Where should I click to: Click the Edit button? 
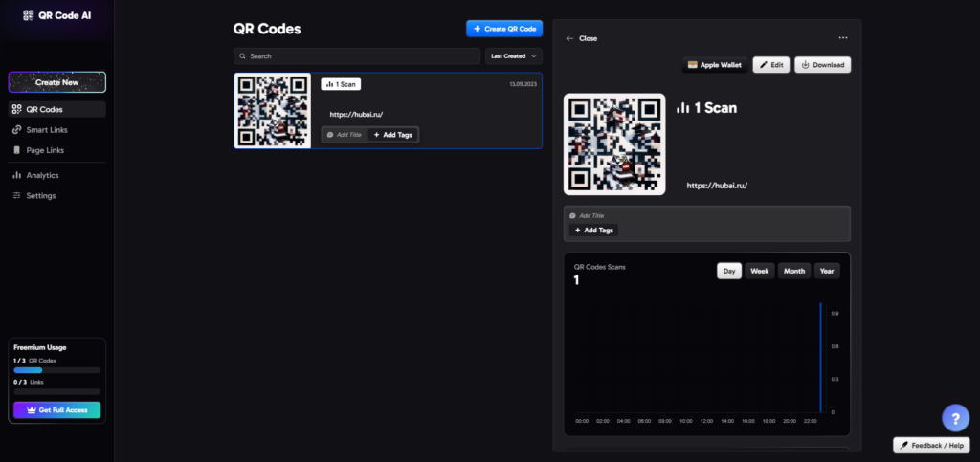tap(771, 65)
